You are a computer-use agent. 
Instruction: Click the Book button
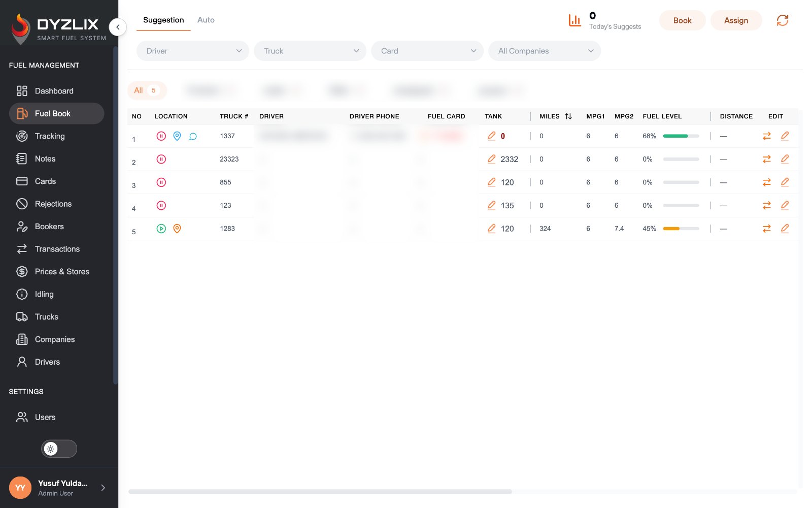click(x=683, y=20)
